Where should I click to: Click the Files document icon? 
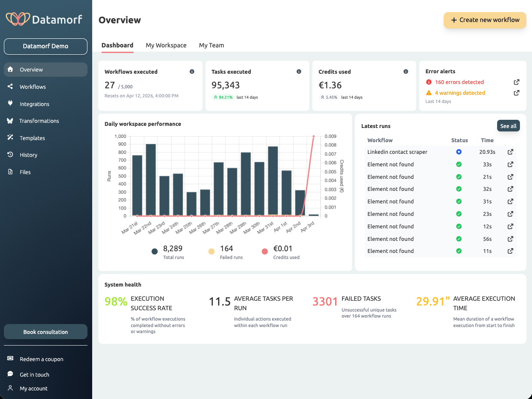pyautogui.click(x=10, y=172)
